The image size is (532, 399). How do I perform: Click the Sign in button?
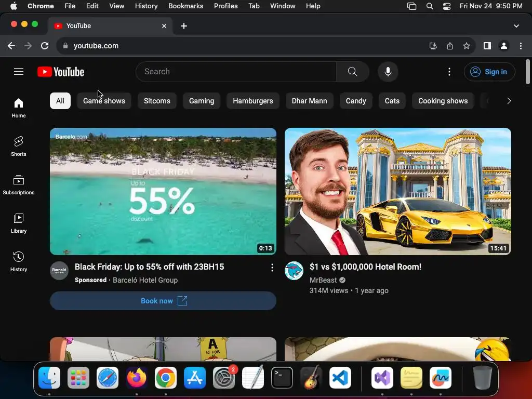pos(489,72)
